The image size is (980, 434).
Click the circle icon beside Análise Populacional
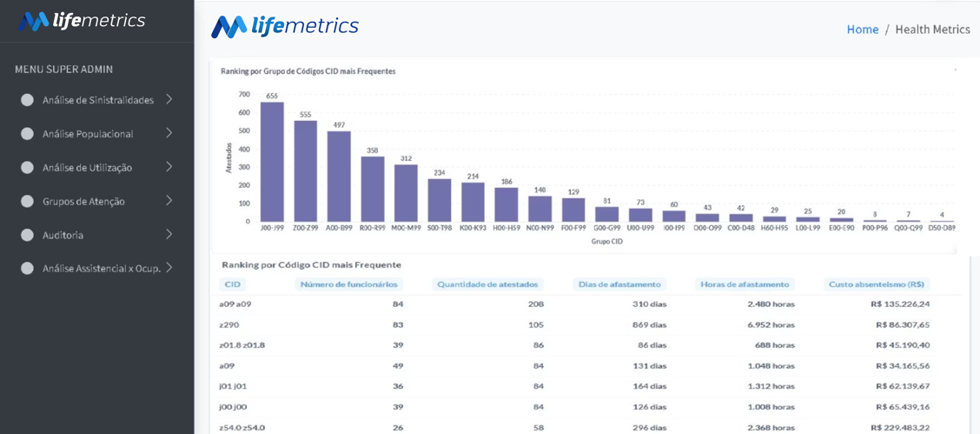coord(27,134)
